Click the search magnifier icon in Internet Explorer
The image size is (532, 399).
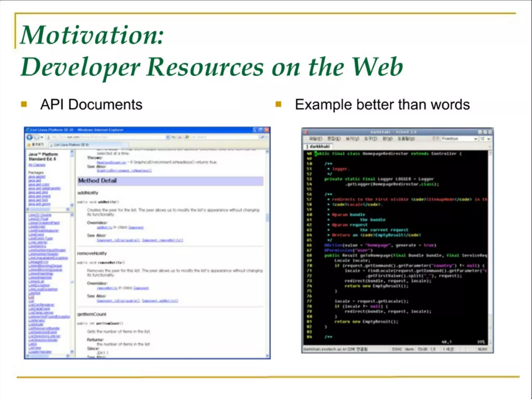[262, 137]
